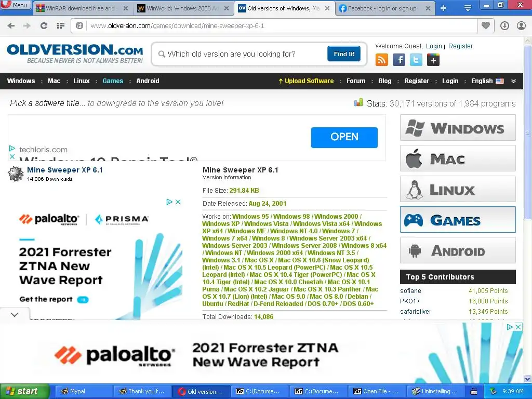This screenshot has height=399, width=532.
Task: Click the site info icon in address bar
Action: pos(79,26)
